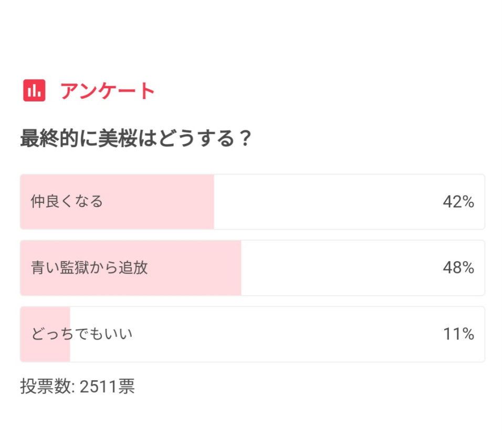Click the 48% result label

[458, 268]
